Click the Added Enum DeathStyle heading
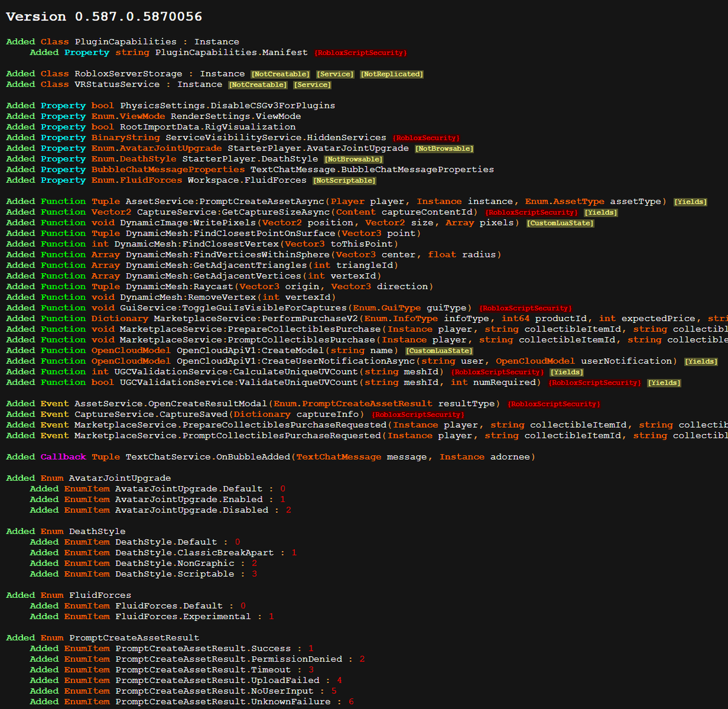Screen dimensions: 728x709 click(66, 531)
